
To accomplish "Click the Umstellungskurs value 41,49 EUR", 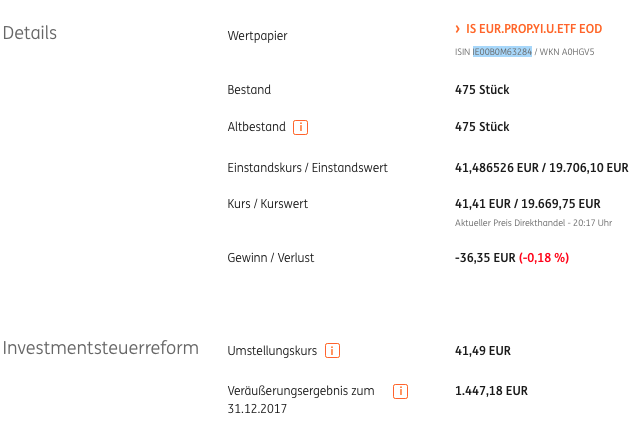I will click(482, 351).
